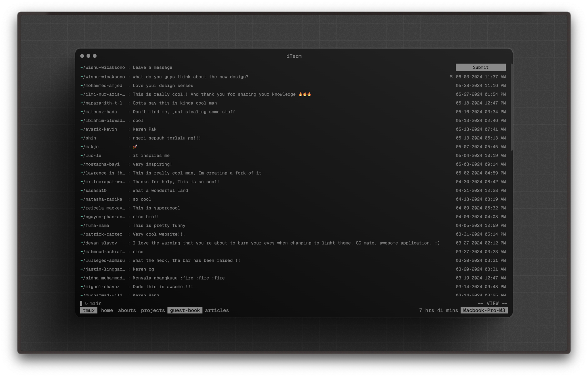588x377 pixels.
Task: Click the tmux label in status bar
Action: 89,310
